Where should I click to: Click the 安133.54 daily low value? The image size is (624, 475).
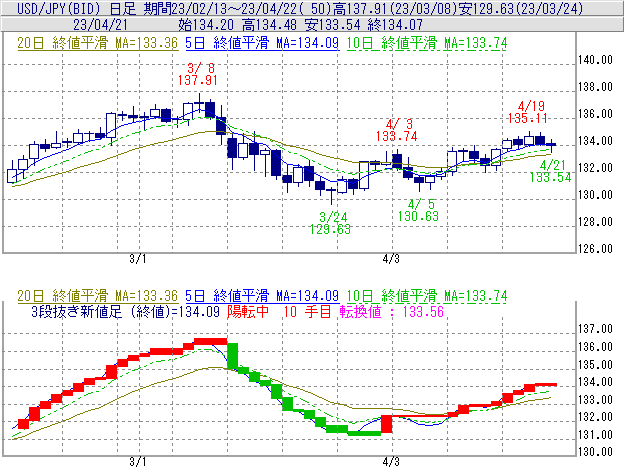coord(332,25)
